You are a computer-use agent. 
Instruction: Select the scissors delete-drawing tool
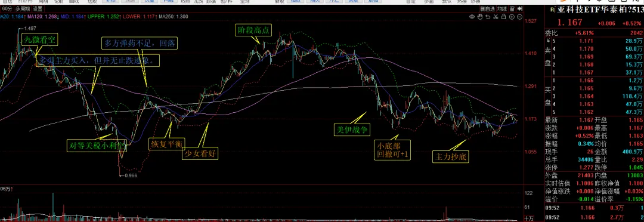(x=496, y=17)
